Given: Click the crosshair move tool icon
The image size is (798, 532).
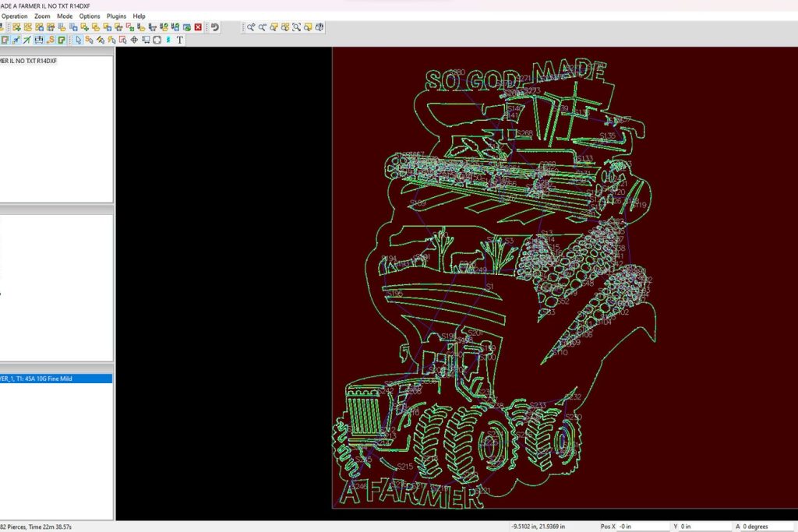Looking at the screenshot, I should click(134, 40).
